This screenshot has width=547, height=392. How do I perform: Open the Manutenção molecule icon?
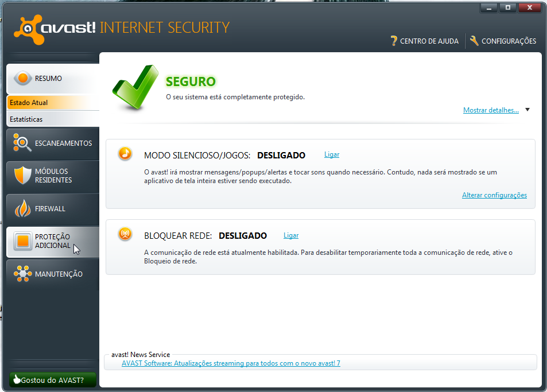tap(22, 274)
